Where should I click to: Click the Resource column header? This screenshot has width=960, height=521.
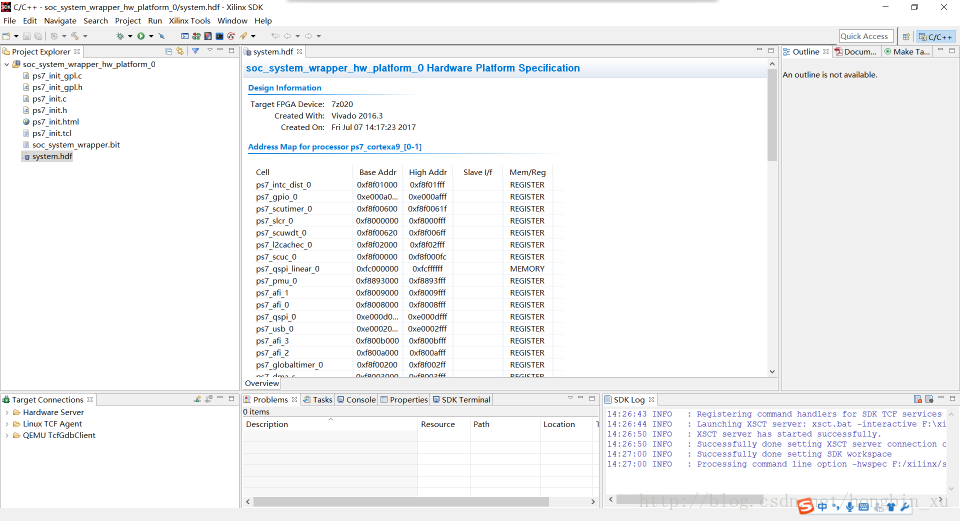click(x=444, y=424)
